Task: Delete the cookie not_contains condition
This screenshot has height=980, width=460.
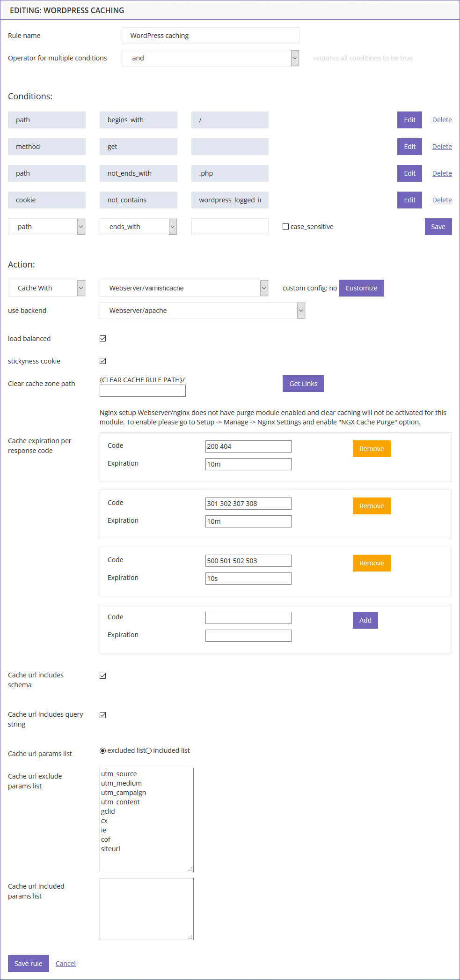Action: 442,200
